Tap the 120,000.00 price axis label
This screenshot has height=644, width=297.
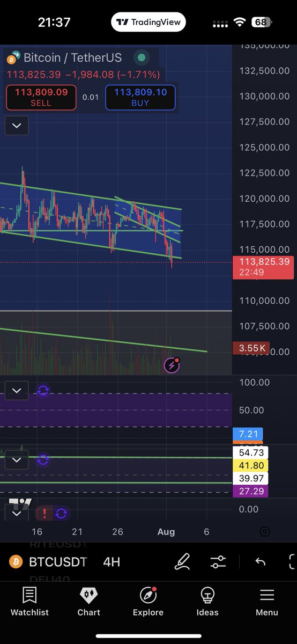point(264,199)
